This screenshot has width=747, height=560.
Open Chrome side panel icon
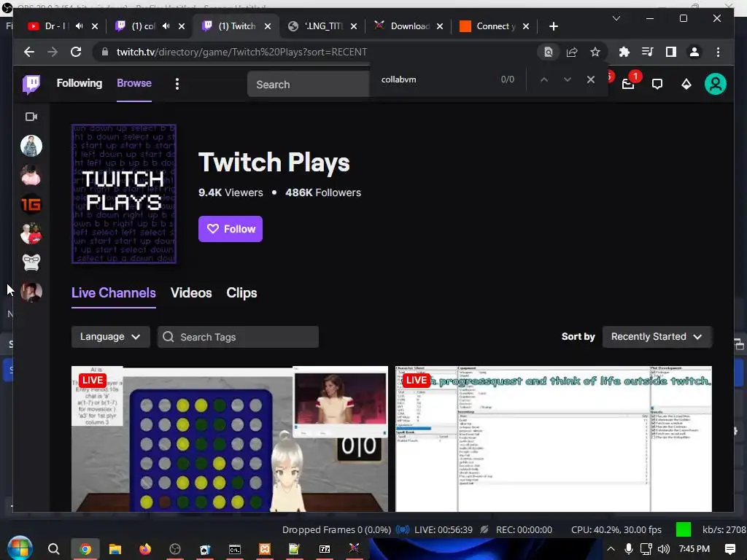(671, 52)
